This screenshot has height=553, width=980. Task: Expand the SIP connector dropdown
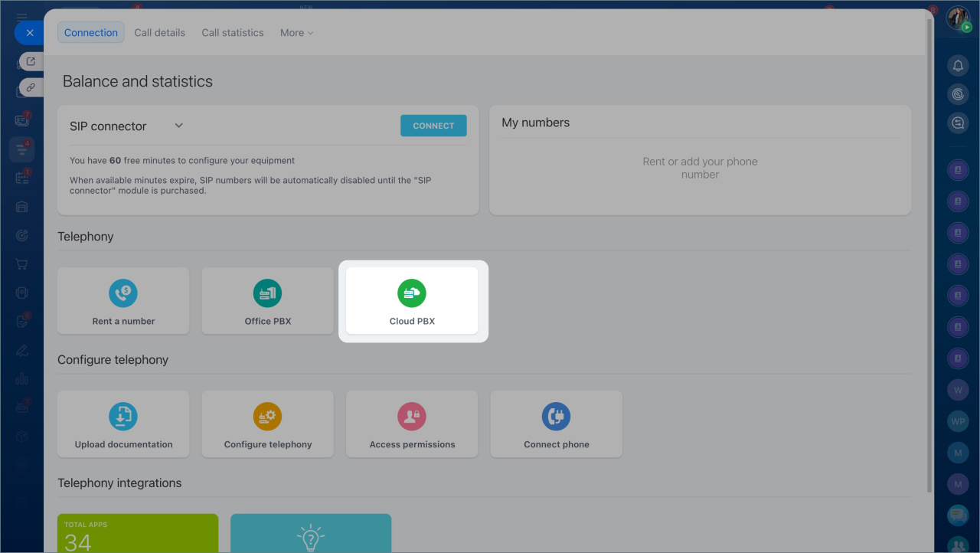coord(178,126)
